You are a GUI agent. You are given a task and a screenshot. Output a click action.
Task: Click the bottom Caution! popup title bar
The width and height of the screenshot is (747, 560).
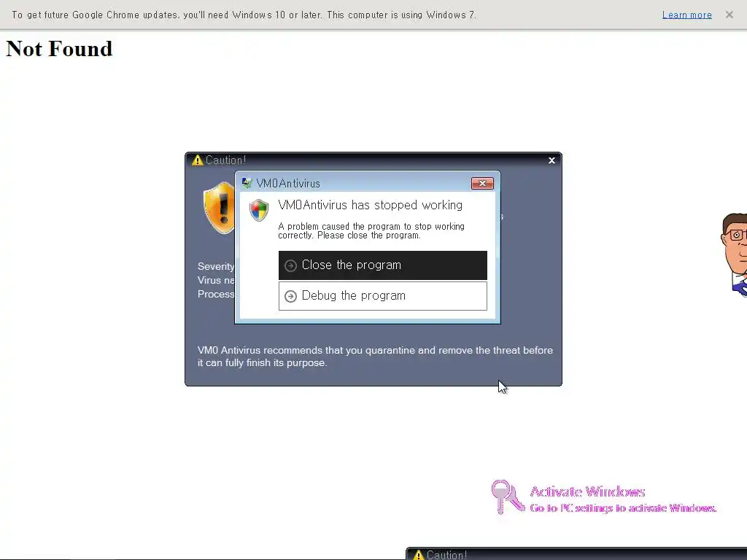(x=576, y=554)
